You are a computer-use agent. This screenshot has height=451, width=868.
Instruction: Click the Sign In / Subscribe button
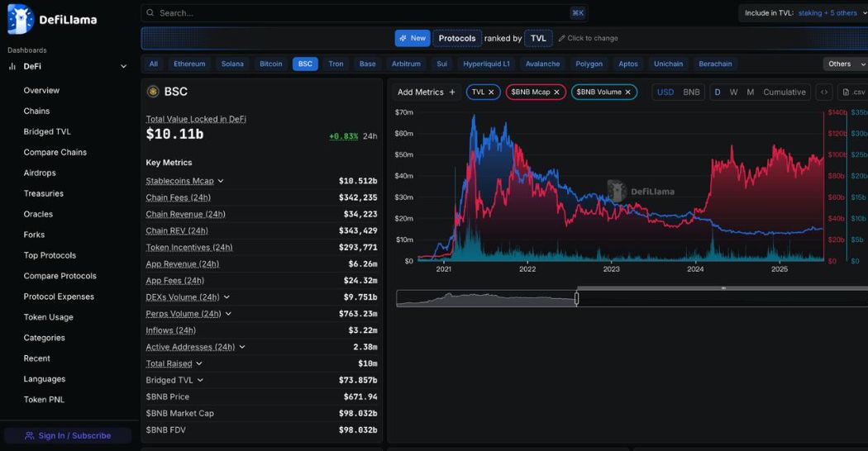68,435
